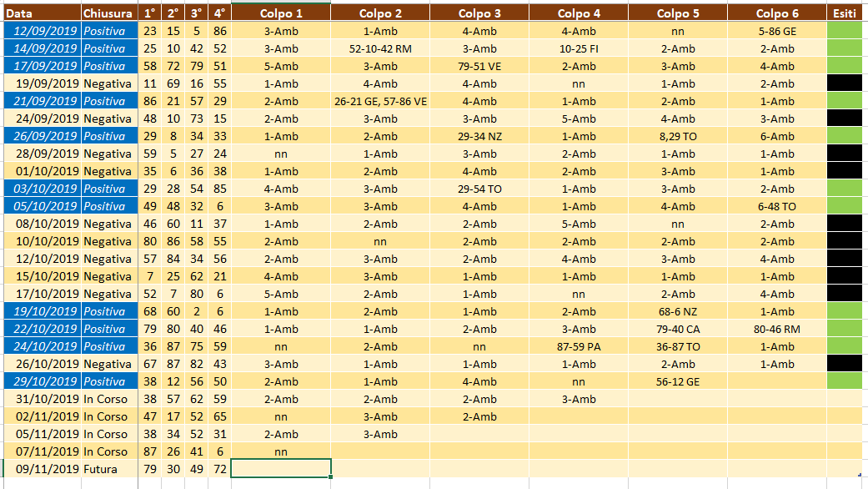Select the Data column header
This screenshot has width=868, height=489.
click(x=43, y=13)
